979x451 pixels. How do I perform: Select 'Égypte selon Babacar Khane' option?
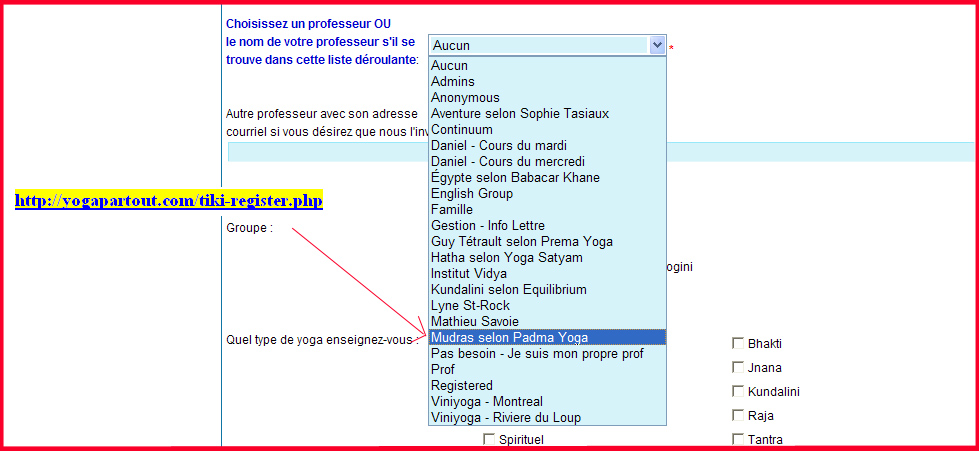click(x=515, y=178)
